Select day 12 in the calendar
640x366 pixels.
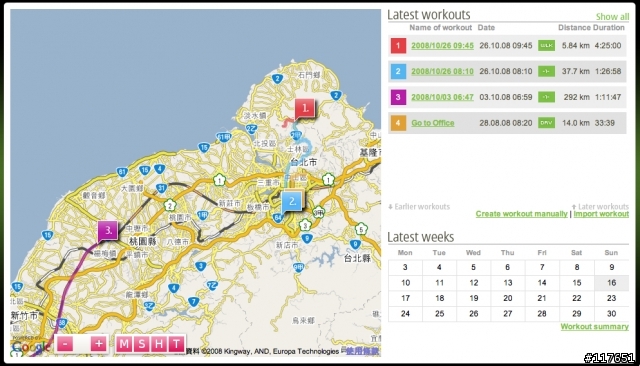pyautogui.click(x=473, y=283)
